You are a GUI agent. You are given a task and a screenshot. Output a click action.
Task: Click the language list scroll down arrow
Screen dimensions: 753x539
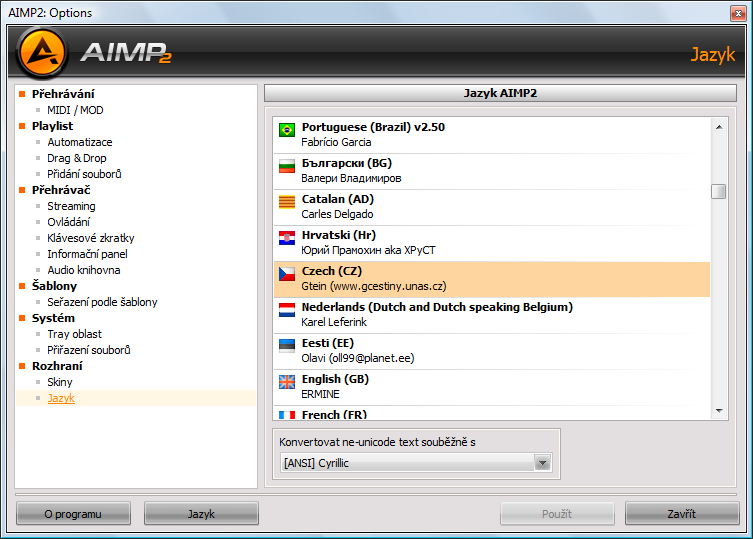719,411
